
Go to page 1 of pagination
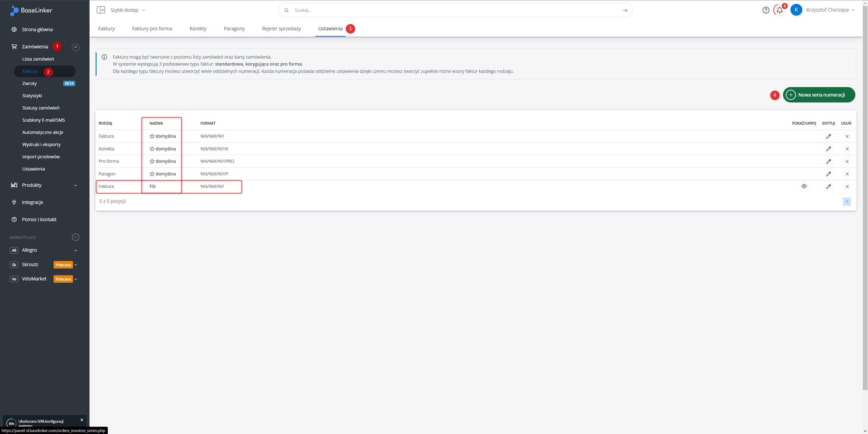[847, 202]
